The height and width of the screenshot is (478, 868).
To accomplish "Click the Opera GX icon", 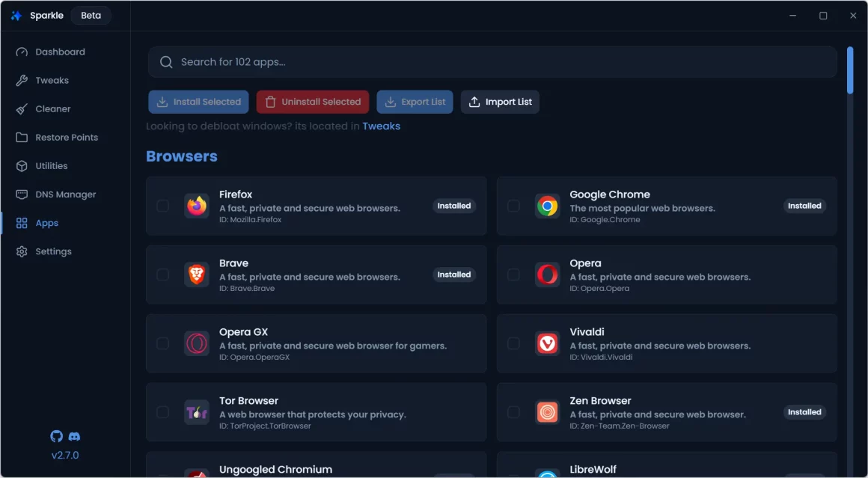I will (x=197, y=343).
